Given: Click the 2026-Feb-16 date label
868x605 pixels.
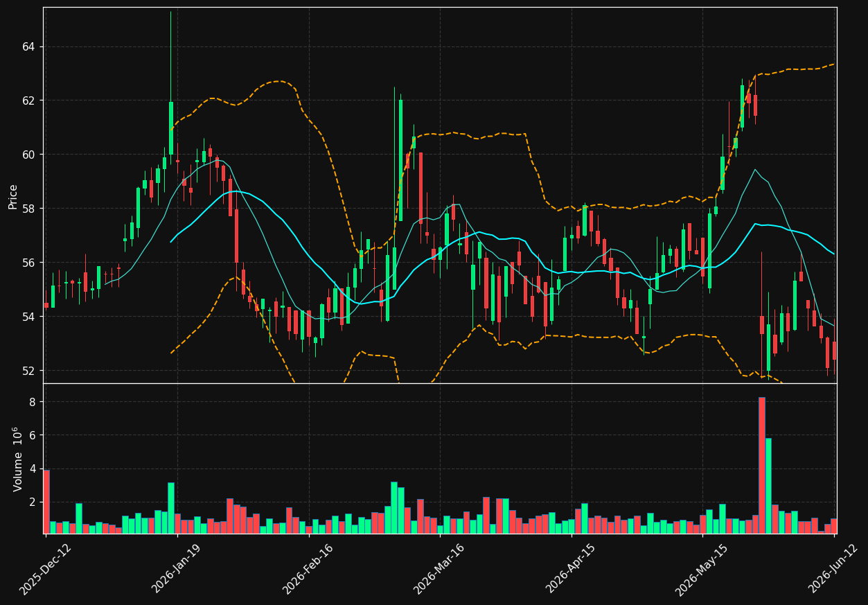Looking at the screenshot, I should (309, 569).
